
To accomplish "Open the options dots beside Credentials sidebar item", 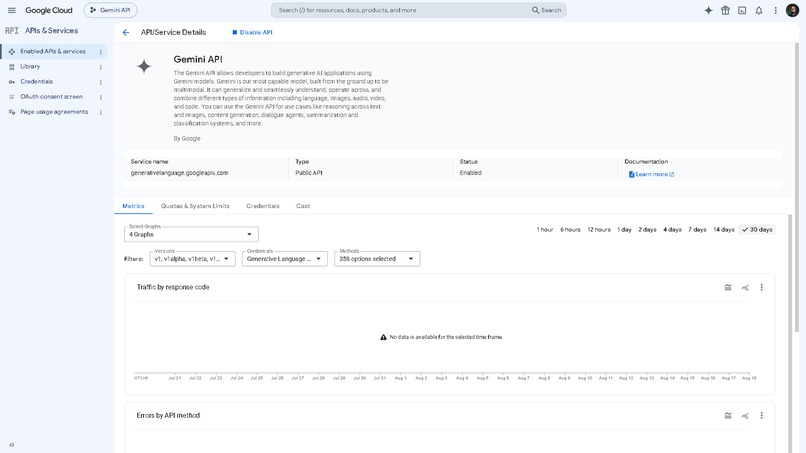I will (101, 82).
